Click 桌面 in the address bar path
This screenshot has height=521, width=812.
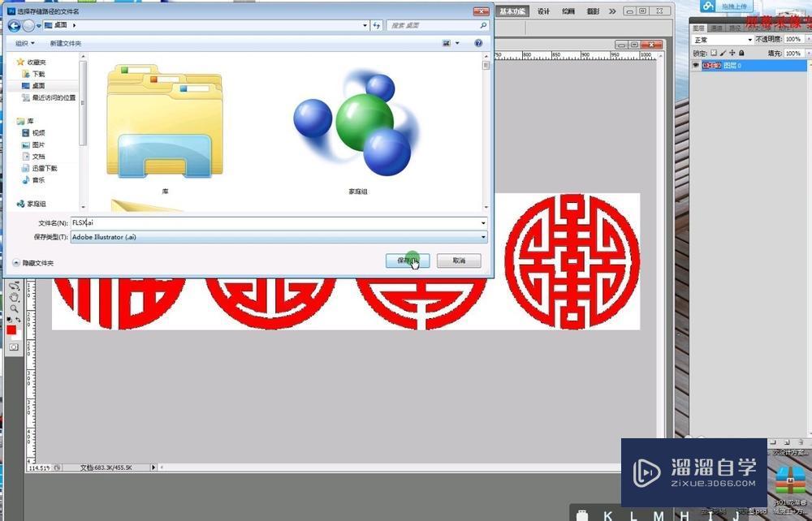(x=61, y=25)
